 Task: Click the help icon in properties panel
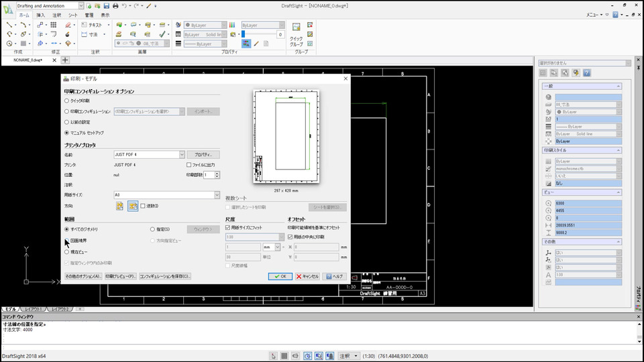pyautogui.click(x=586, y=72)
